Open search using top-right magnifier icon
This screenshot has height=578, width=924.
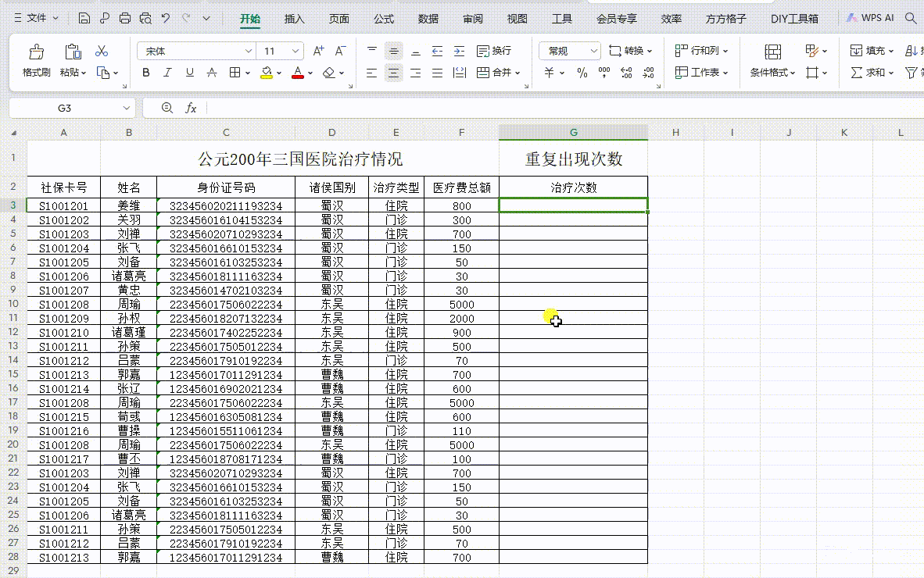911,18
